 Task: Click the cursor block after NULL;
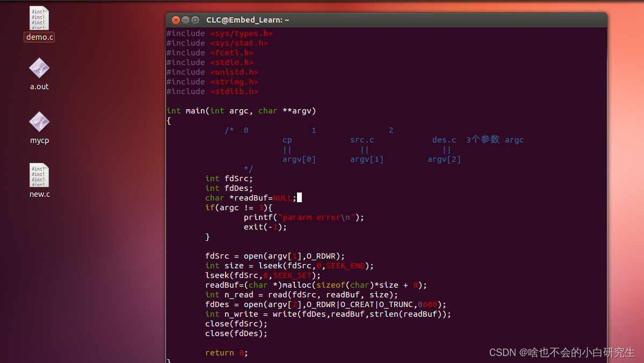click(x=300, y=197)
